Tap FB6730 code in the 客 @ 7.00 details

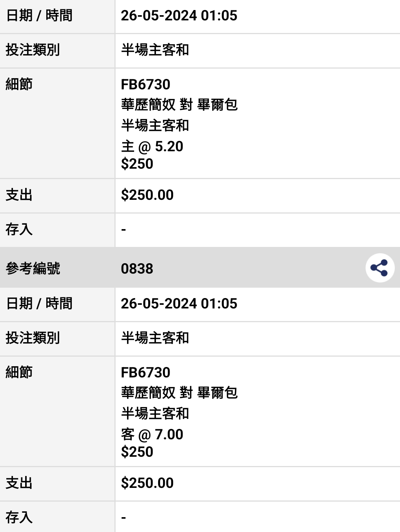click(146, 372)
